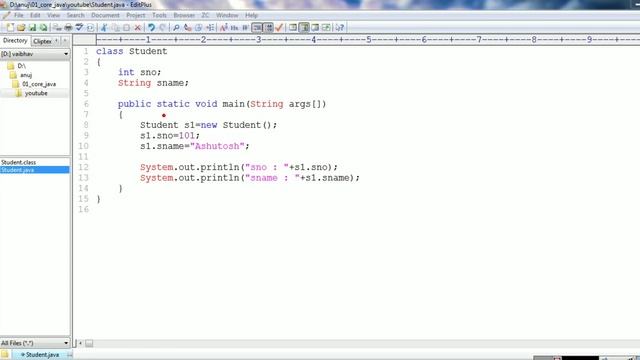
Task: Click the Copy toolbar icon
Action: point(116,27)
